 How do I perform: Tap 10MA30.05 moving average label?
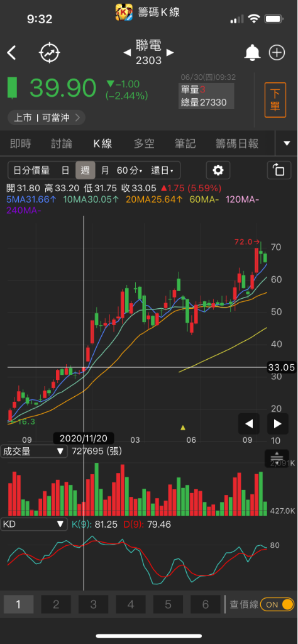pyautogui.click(x=91, y=199)
